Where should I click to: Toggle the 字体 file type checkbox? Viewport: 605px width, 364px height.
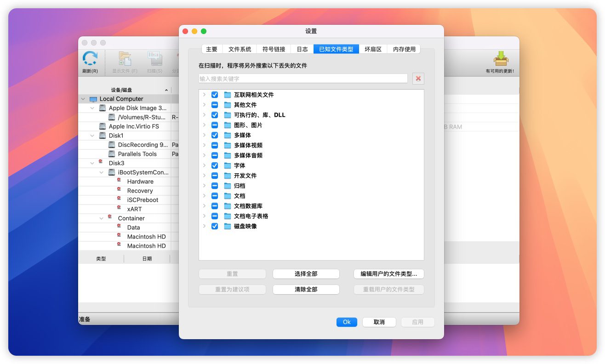(215, 165)
